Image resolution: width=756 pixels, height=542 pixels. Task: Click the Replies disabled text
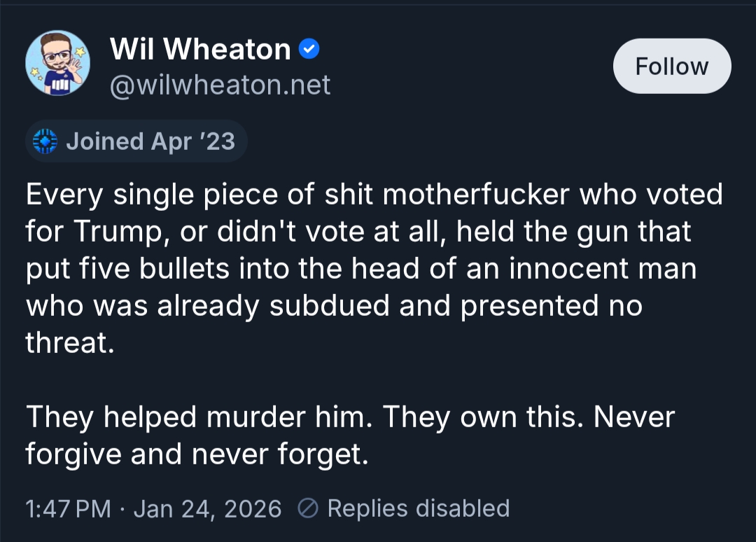(418, 508)
